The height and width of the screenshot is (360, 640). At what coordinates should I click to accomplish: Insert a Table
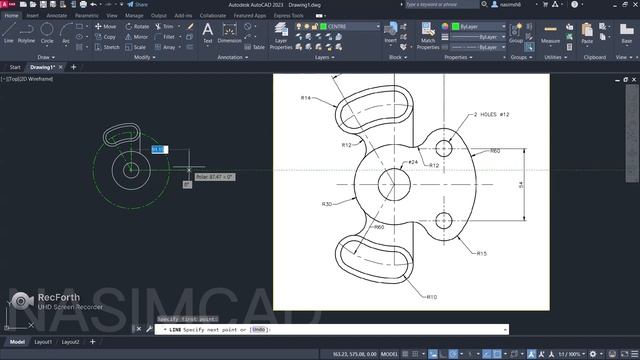coord(255,47)
